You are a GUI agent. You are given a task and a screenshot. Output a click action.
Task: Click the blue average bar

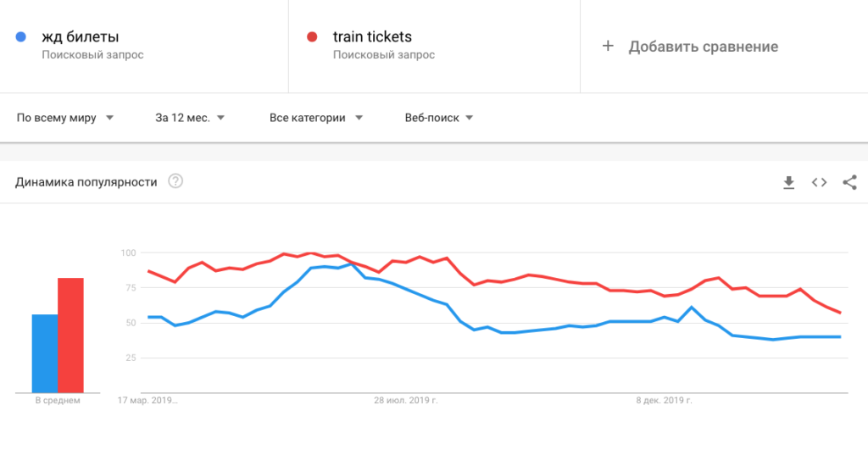[x=44, y=353]
